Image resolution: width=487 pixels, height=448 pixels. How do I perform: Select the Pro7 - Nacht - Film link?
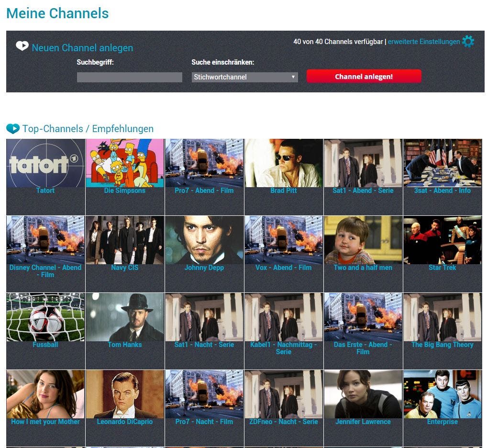(204, 422)
